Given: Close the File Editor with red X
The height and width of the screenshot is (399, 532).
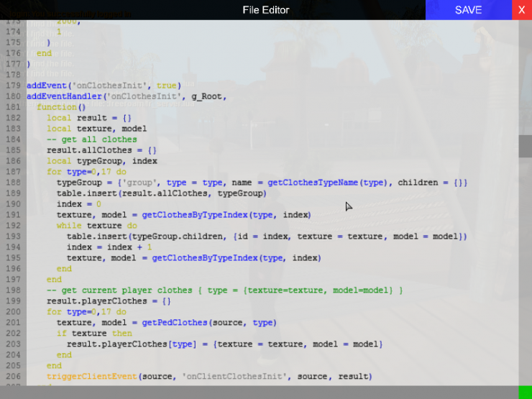Looking at the screenshot, I should [x=522, y=10].
